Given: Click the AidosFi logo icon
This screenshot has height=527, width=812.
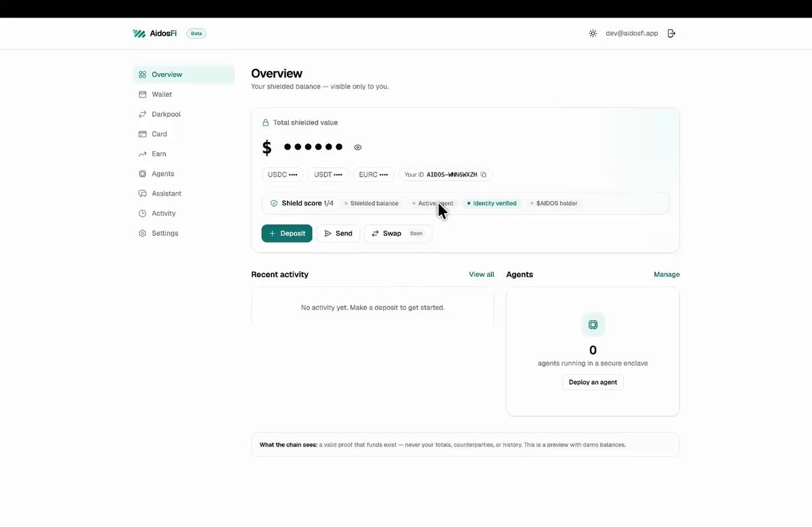Looking at the screenshot, I should coord(139,33).
